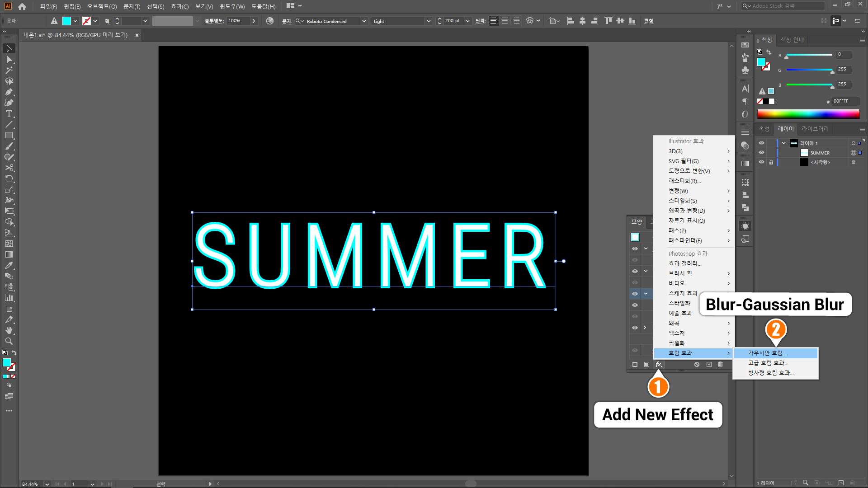
Task: Toggle visibility of 레이어 1
Action: (761, 143)
